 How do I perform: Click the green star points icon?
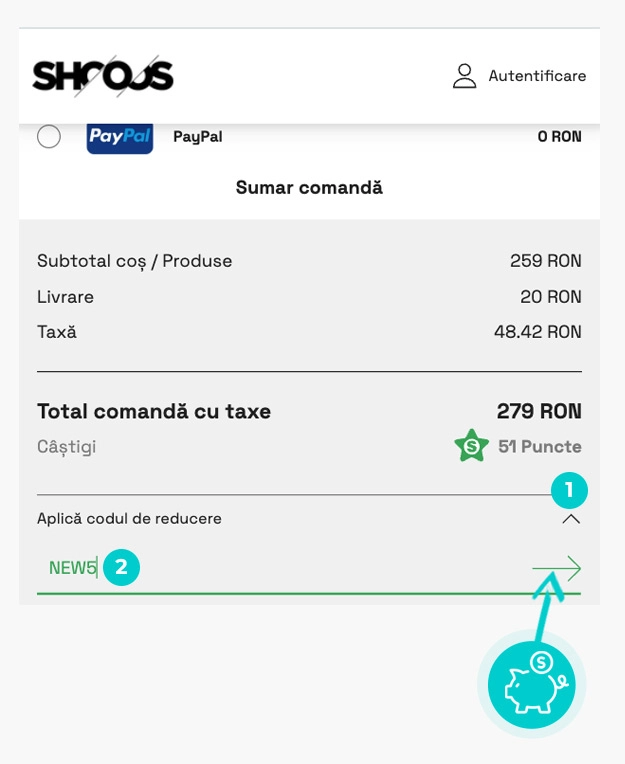click(x=471, y=446)
